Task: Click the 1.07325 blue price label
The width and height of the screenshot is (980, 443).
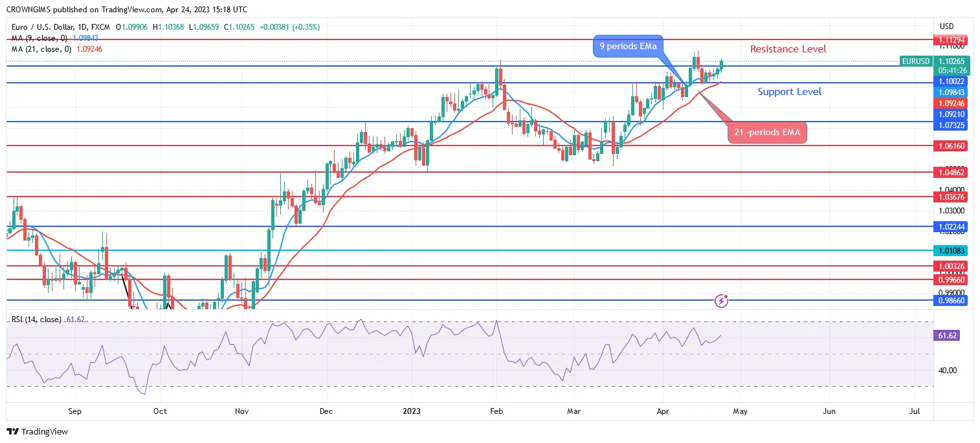Action: pyautogui.click(x=951, y=124)
